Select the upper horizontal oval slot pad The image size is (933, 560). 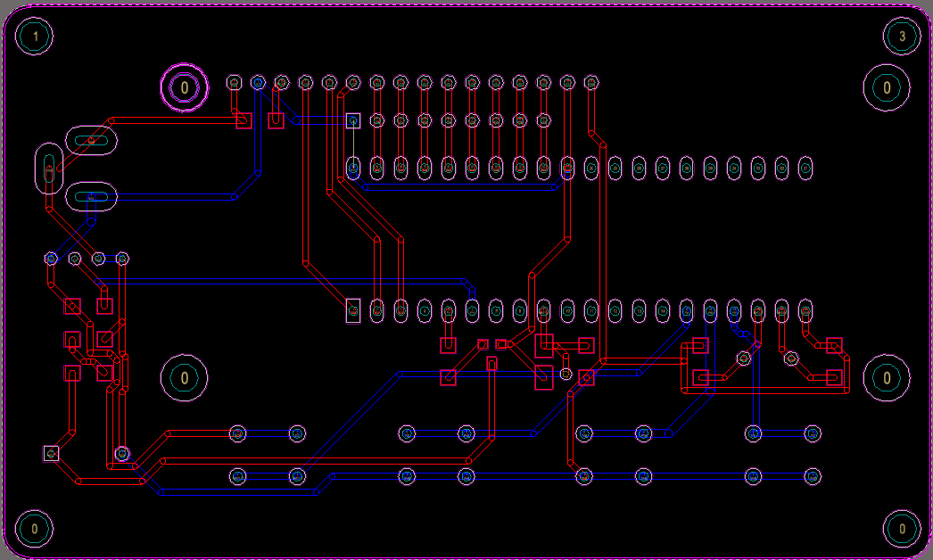(91, 141)
